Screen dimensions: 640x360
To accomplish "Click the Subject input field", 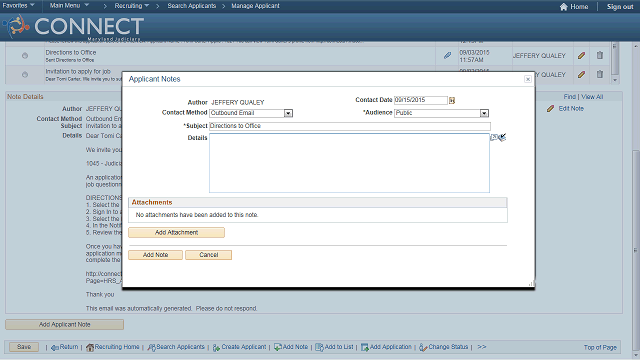I will click(x=350, y=126).
